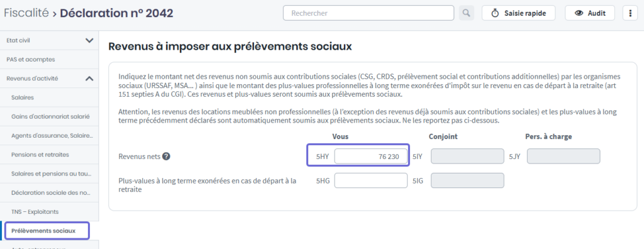Click the stopwatch icon in Saisie rapide
The width and height of the screenshot is (644, 249).
click(496, 13)
